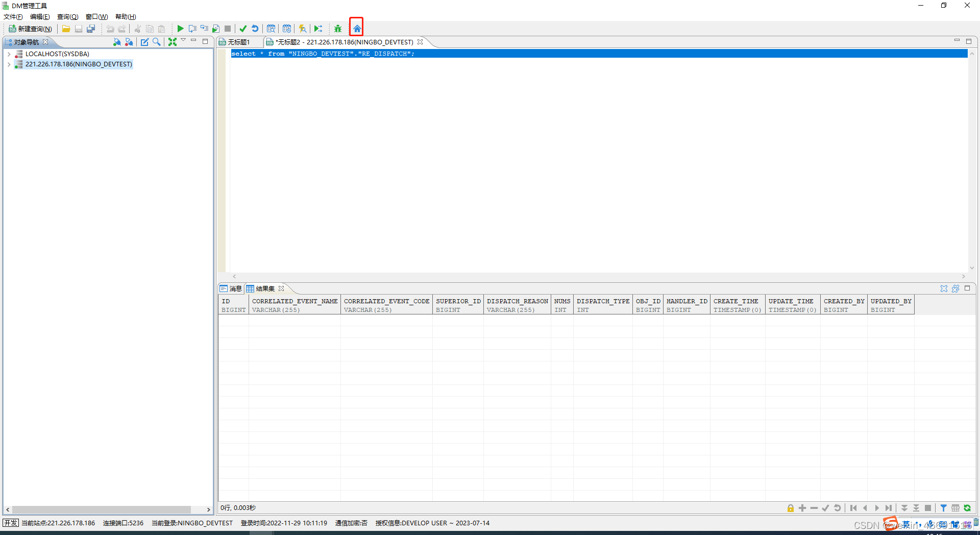This screenshot has height=535, width=980.
Task: Click the new connection plug icon in navigator
Action: [x=117, y=42]
